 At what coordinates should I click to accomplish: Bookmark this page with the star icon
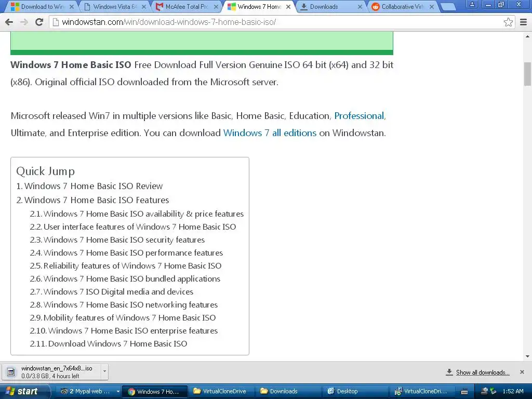pyautogui.click(x=508, y=22)
